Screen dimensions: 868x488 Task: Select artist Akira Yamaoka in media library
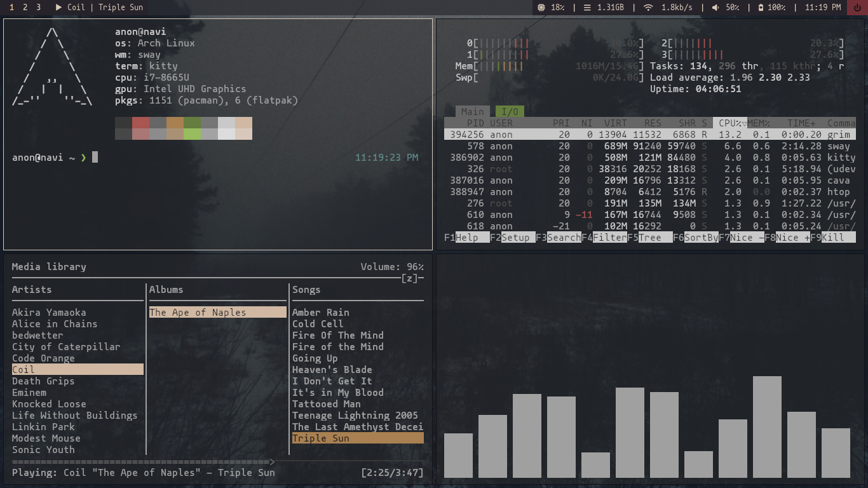[x=49, y=313]
